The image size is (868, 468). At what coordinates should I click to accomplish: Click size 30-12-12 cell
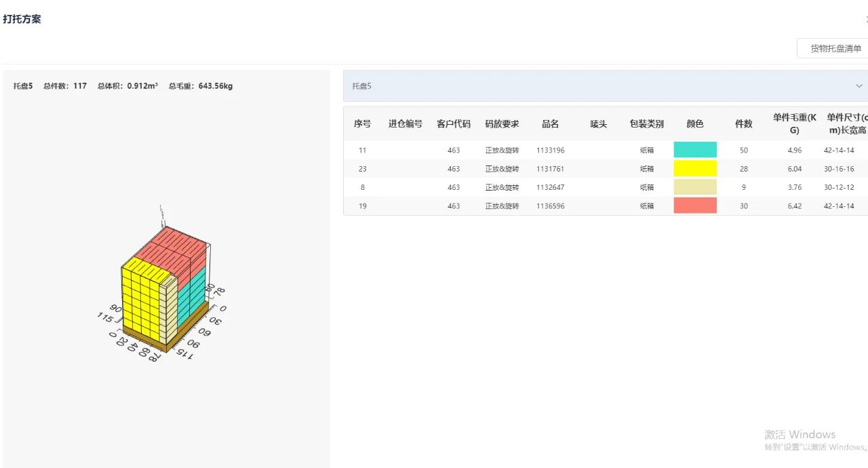(839, 187)
